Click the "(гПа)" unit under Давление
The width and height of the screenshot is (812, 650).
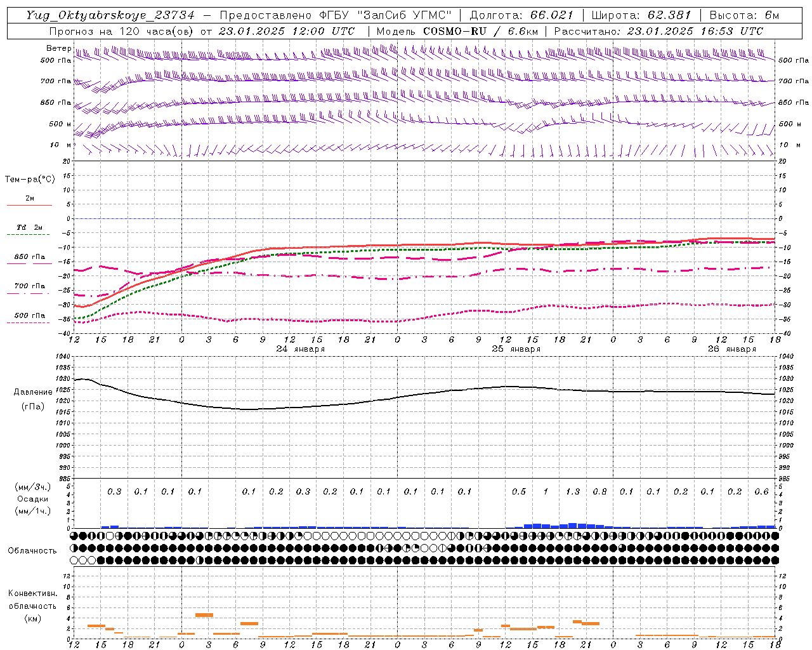[33, 406]
